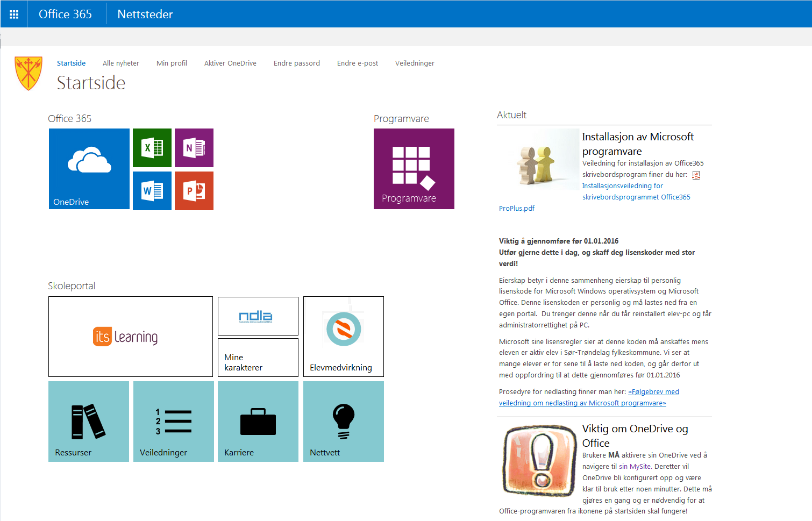Launch Excel from the green tile

point(152,148)
